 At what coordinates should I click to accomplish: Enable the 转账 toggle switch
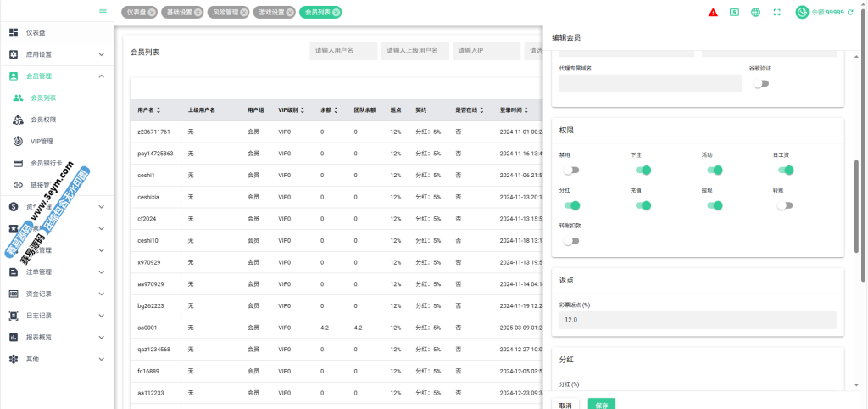[785, 205]
